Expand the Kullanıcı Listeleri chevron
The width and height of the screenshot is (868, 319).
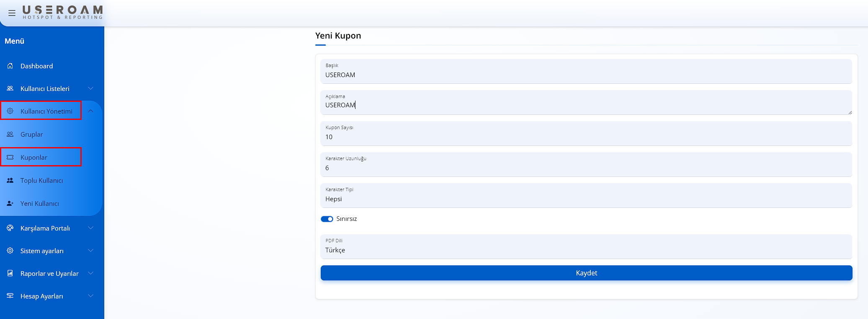(x=90, y=88)
